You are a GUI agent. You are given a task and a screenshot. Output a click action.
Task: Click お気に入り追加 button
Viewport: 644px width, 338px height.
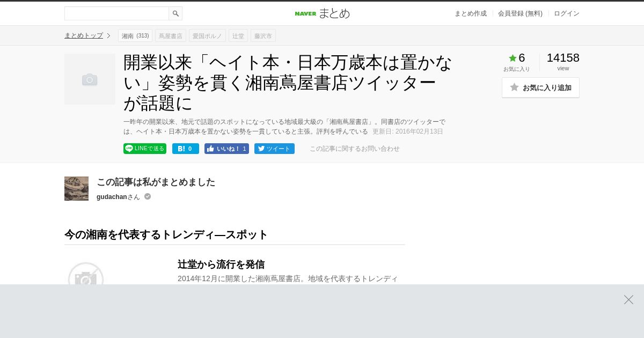point(540,87)
